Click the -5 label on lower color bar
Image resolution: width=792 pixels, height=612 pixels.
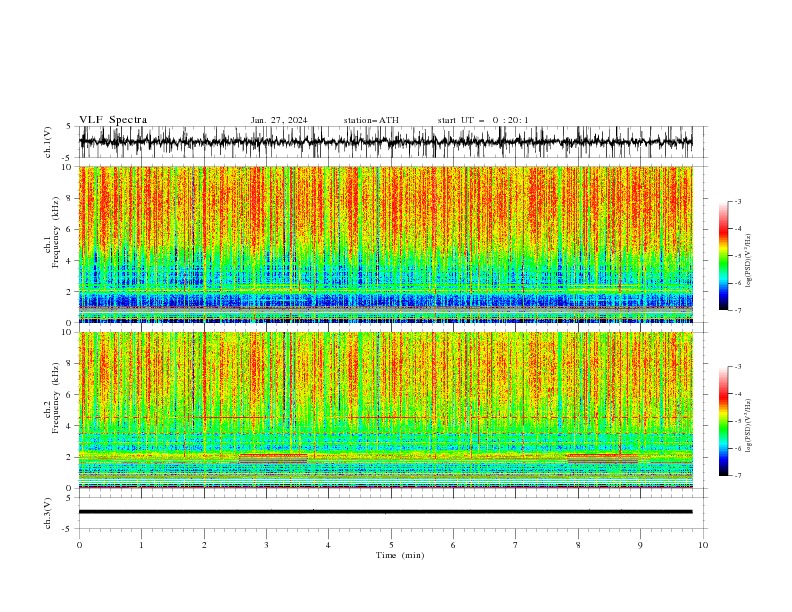738,421
